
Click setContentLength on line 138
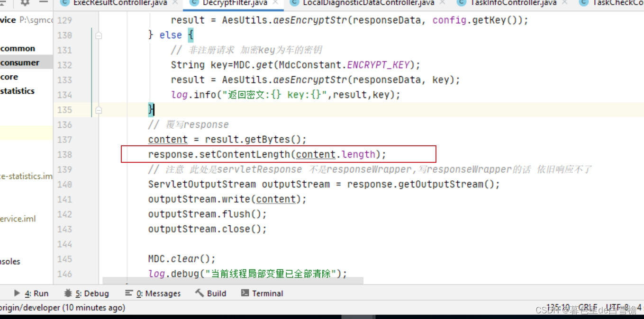pos(244,154)
